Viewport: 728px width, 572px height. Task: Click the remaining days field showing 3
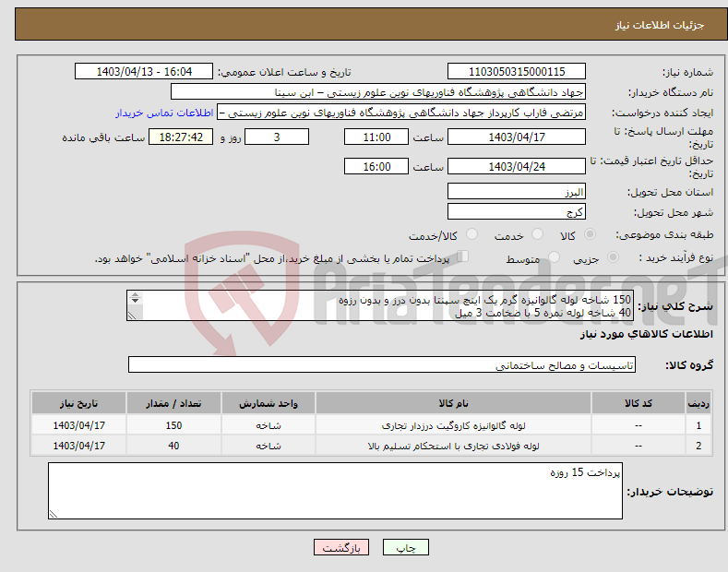pos(277,137)
